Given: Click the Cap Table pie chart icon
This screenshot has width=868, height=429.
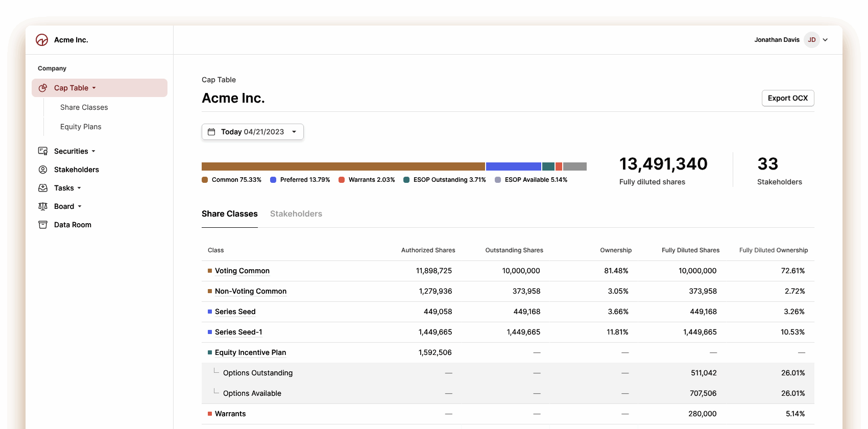Looking at the screenshot, I should tap(43, 88).
